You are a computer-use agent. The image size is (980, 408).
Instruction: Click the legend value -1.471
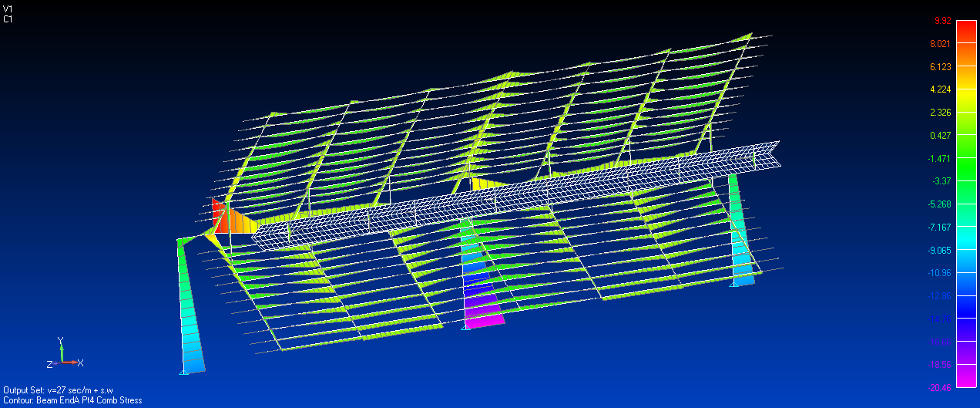(940, 158)
